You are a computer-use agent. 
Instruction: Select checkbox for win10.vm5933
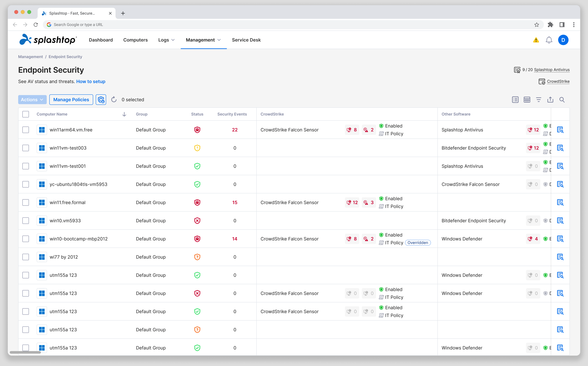pyautogui.click(x=26, y=220)
